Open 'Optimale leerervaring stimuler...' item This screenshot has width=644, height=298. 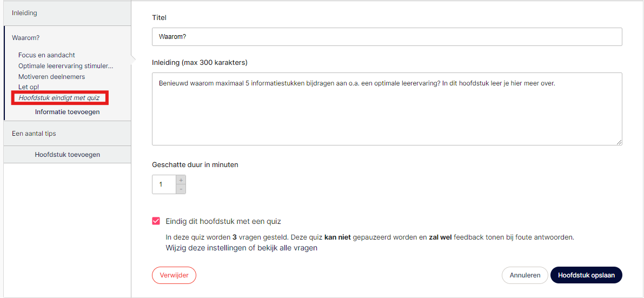tap(66, 66)
